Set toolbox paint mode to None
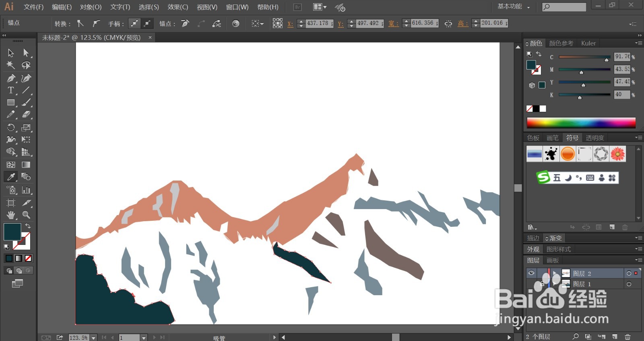The image size is (644, 341). 28,258
